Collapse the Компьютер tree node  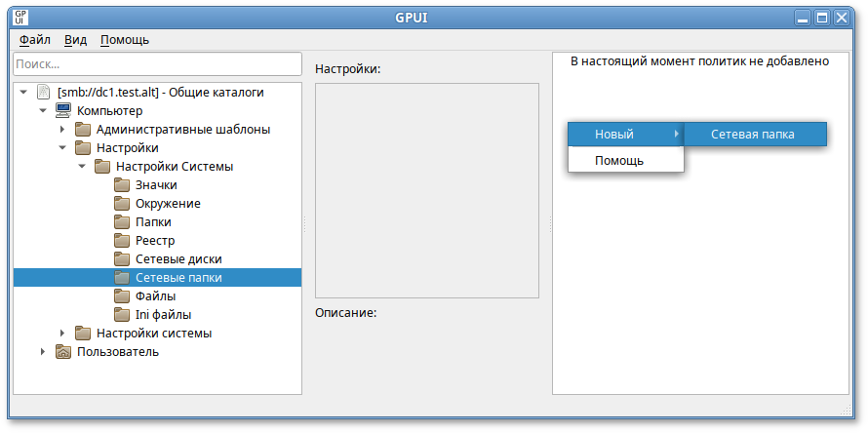(x=43, y=111)
